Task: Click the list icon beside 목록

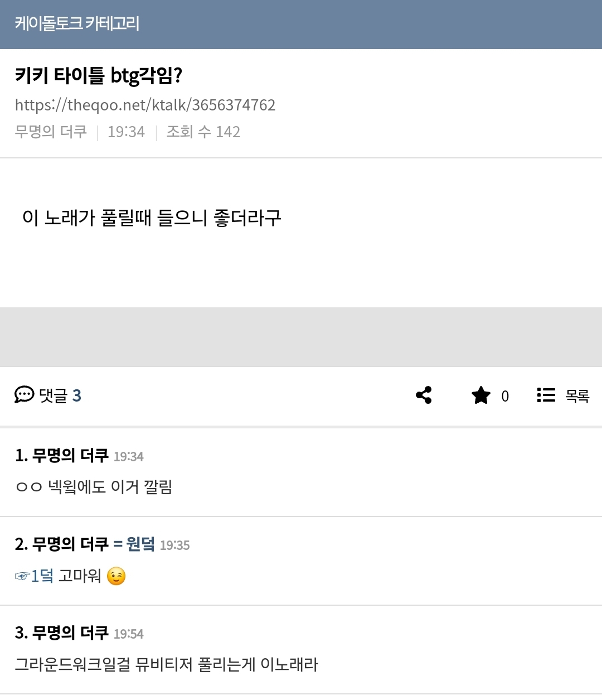Action: click(546, 395)
